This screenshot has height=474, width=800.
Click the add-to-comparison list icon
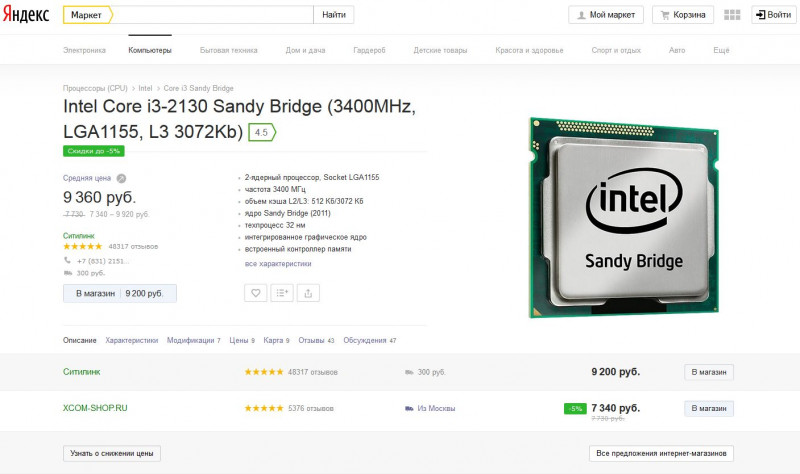(282, 293)
